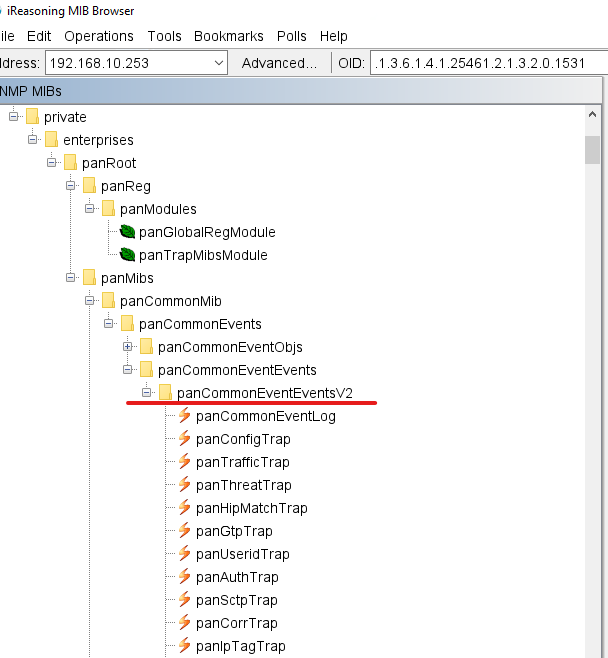Click the panCommonEventEventsV2 folder icon
The height and width of the screenshot is (658, 608).
(165, 393)
